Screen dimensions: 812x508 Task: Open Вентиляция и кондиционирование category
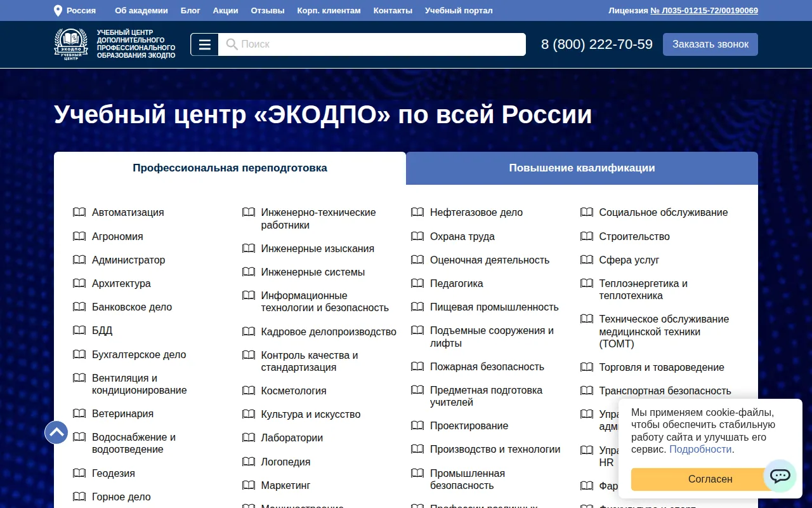[x=140, y=384]
